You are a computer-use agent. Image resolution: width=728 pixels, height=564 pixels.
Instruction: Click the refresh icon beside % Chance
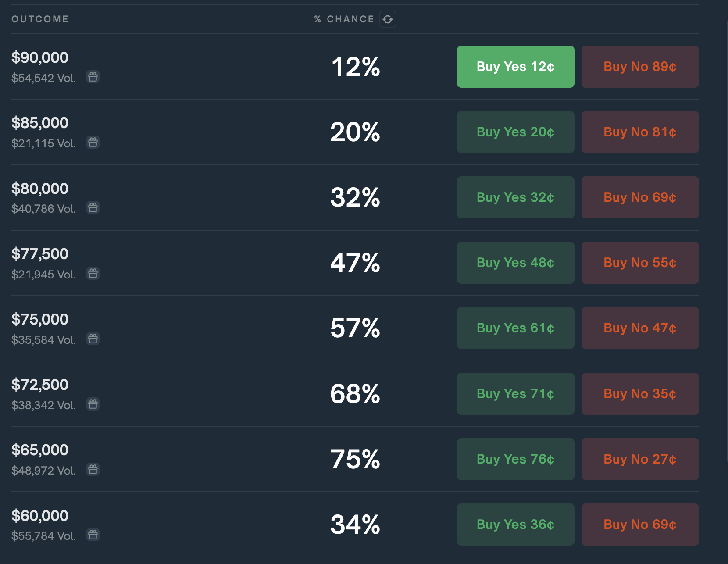pyautogui.click(x=388, y=19)
